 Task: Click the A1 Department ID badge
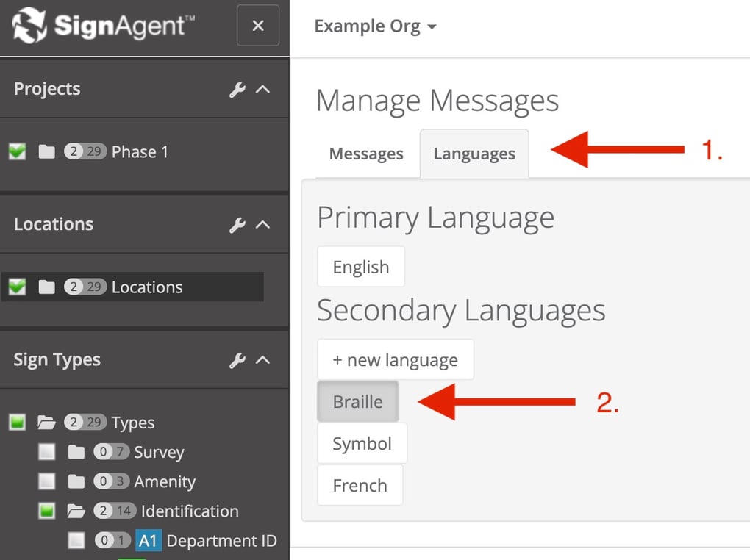[x=148, y=541]
